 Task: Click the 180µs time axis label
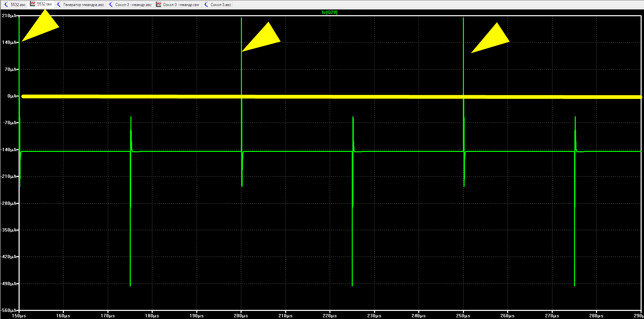(152, 316)
